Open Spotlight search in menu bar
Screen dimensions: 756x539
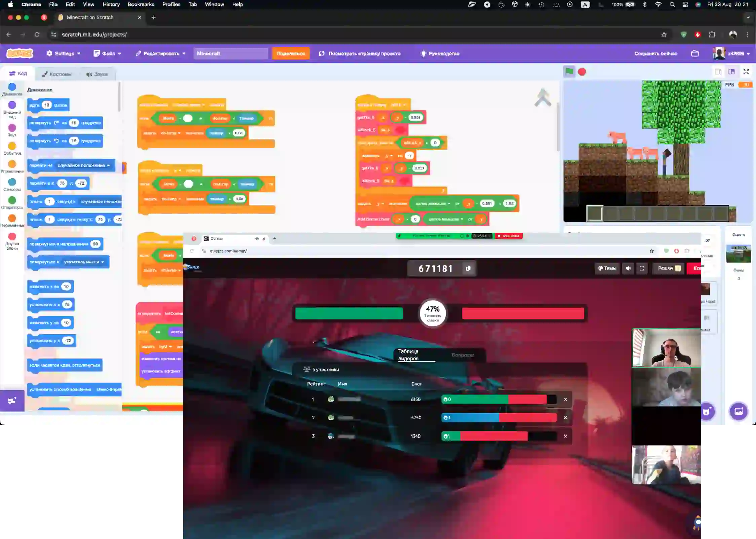tap(672, 4)
